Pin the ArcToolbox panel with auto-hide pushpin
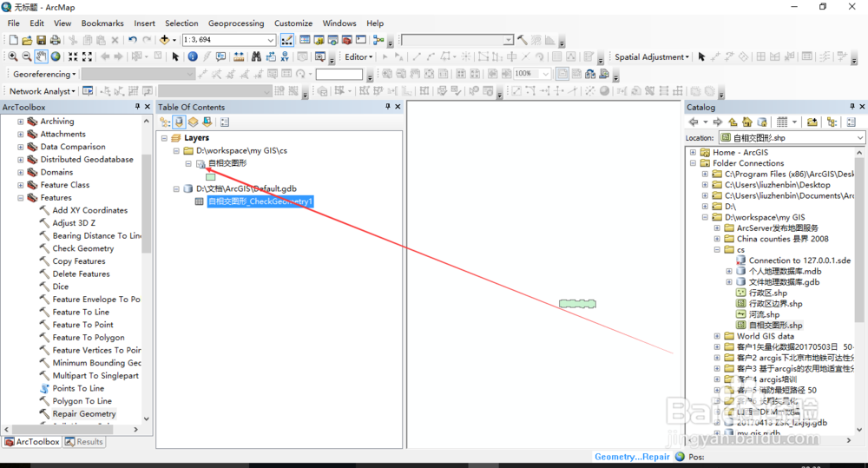Image resolution: width=868 pixels, height=468 pixels. (x=137, y=106)
